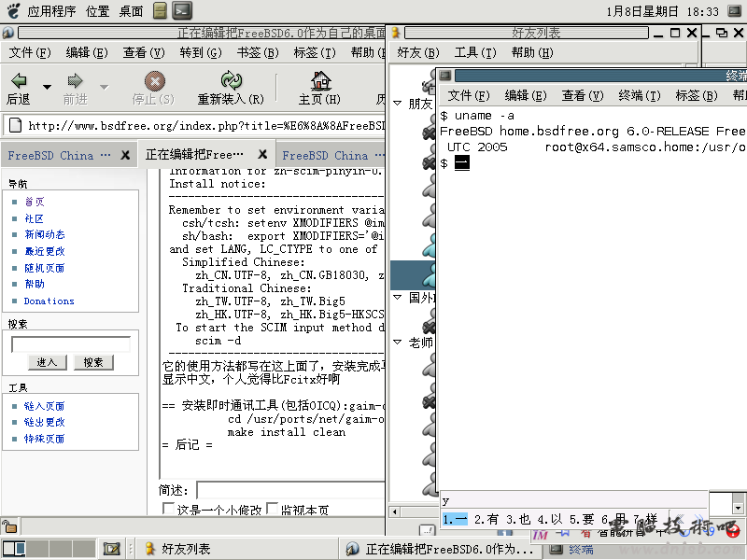Choose IME candidate 5.要
The height and width of the screenshot is (560, 747).
[x=582, y=519]
